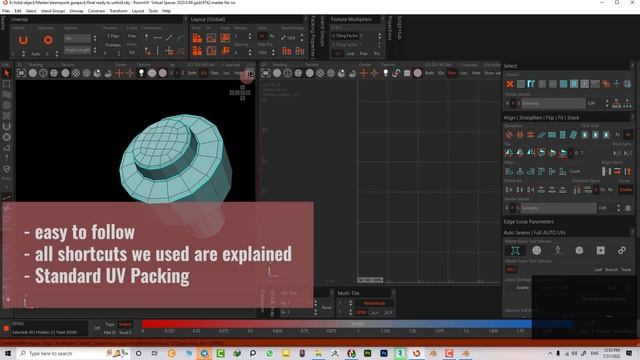This screenshot has height=360, width=640.
Task: Click the 3D viewport frame-all icon
Action: click(x=21, y=73)
